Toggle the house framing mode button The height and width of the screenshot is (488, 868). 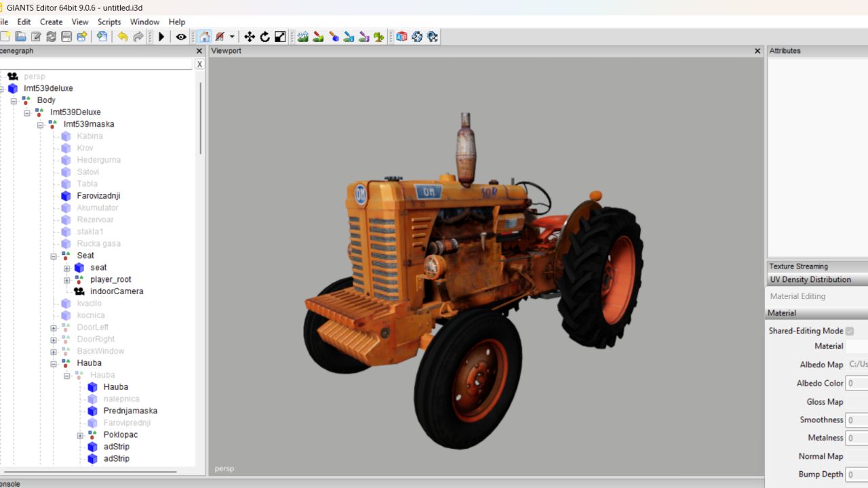(x=204, y=37)
